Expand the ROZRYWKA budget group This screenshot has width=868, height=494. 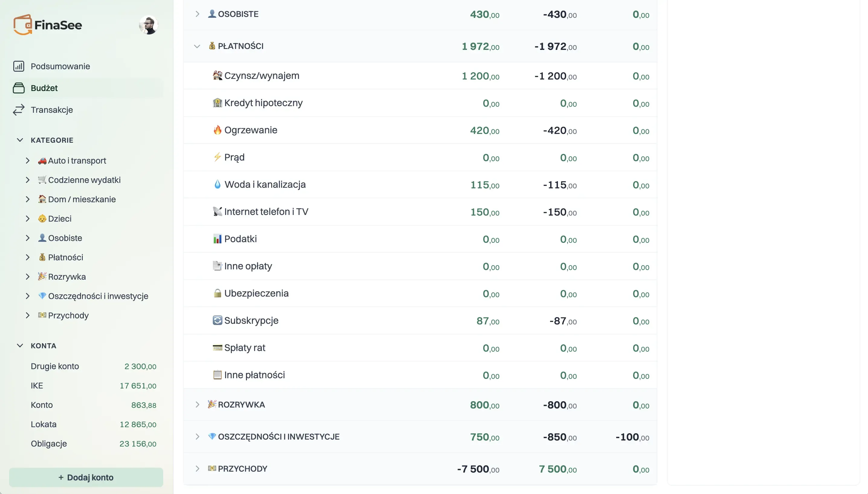197,405
